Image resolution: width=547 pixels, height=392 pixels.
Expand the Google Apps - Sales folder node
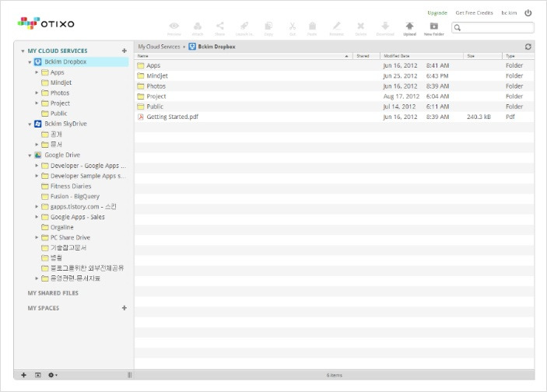point(37,217)
